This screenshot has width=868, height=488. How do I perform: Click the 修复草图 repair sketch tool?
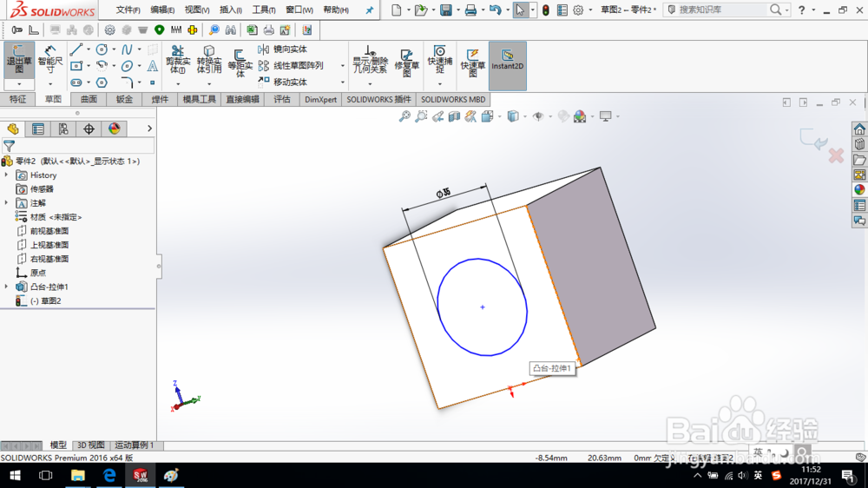click(406, 62)
